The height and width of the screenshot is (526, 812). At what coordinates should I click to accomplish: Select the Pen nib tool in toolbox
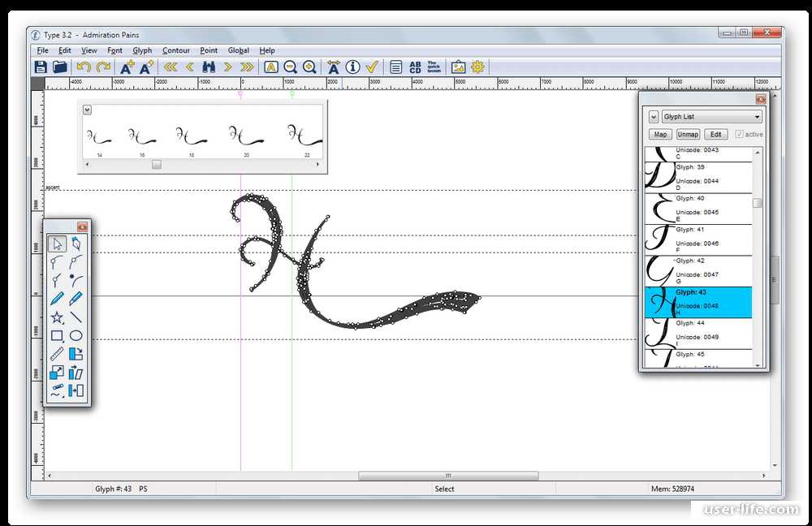(76, 244)
